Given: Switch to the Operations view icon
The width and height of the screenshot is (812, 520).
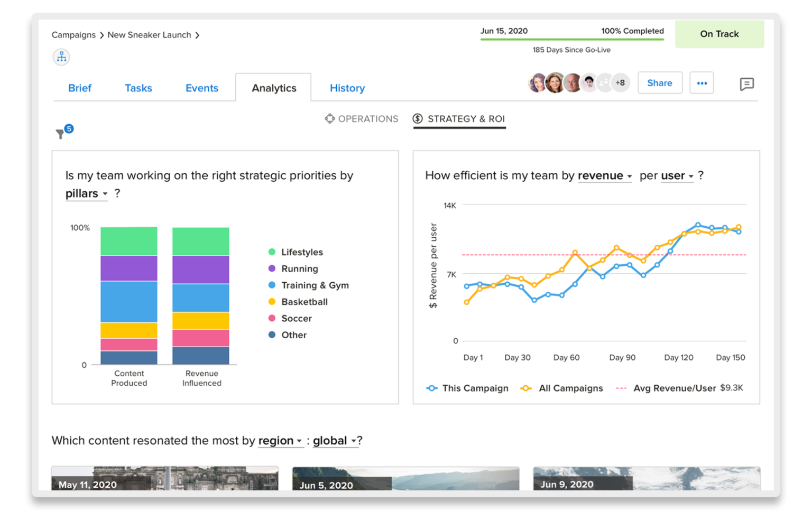Looking at the screenshot, I should [329, 119].
